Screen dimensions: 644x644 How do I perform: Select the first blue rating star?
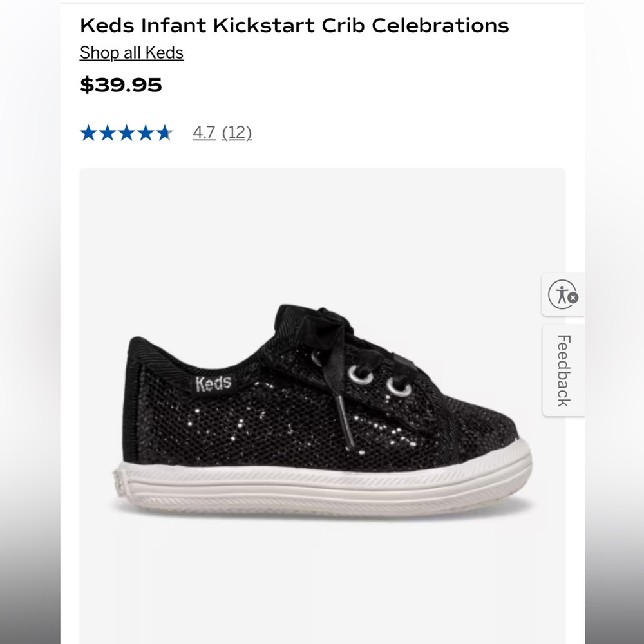90,132
